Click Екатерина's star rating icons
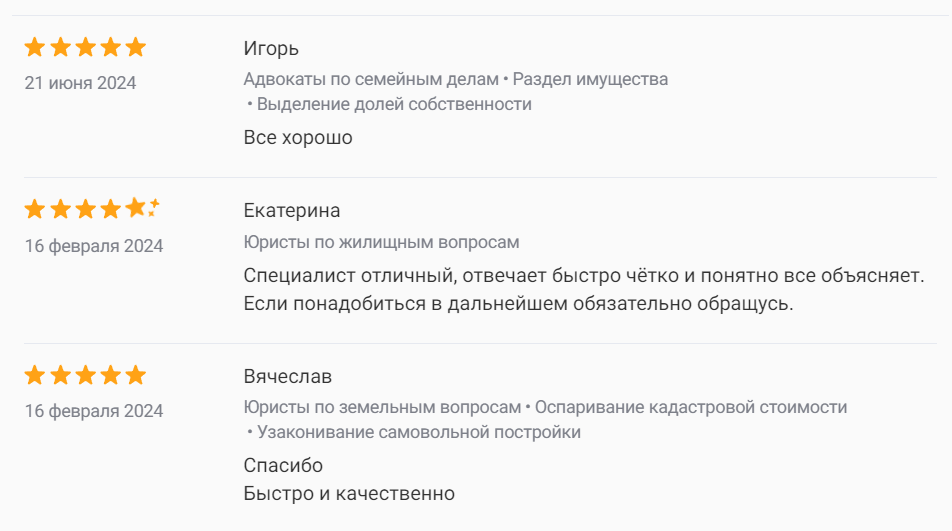This screenshot has height=531, width=952. pyautogui.click(x=90, y=209)
